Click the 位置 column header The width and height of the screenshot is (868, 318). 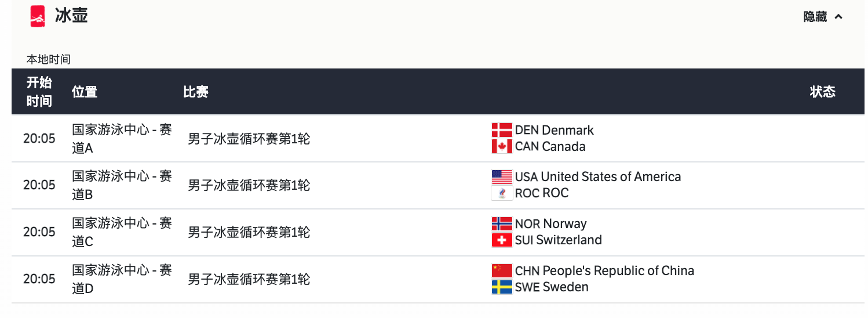coord(85,92)
